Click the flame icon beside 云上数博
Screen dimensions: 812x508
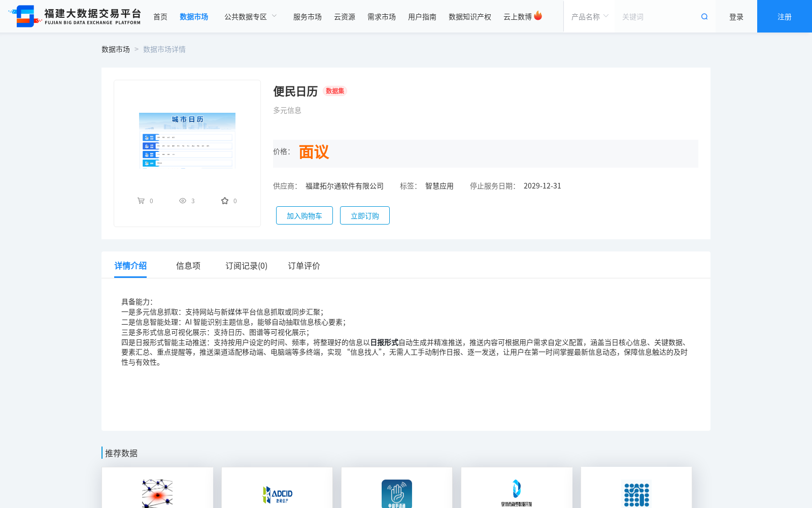[538, 16]
